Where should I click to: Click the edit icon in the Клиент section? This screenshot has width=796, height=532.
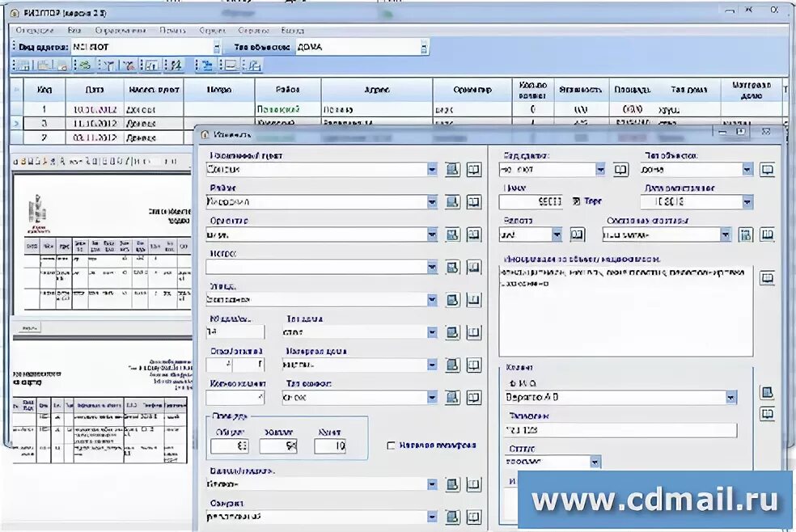click(x=767, y=393)
